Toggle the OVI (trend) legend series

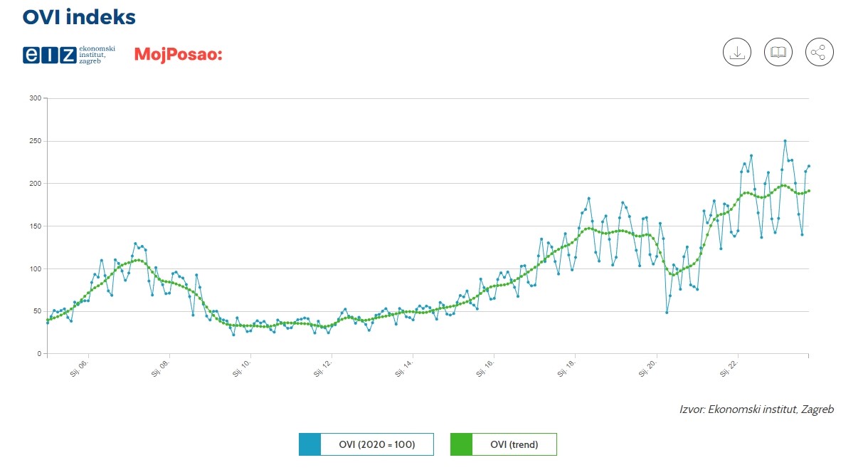point(504,444)
